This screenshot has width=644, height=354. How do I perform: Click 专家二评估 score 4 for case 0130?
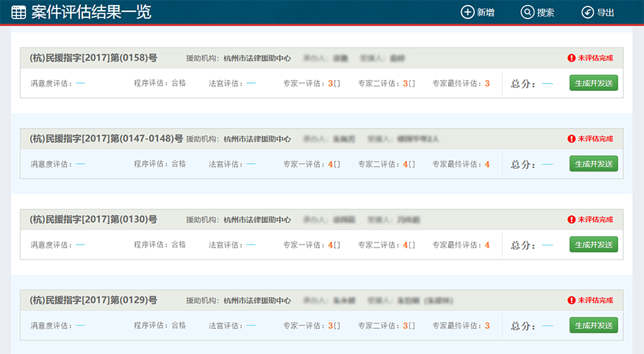406,245
